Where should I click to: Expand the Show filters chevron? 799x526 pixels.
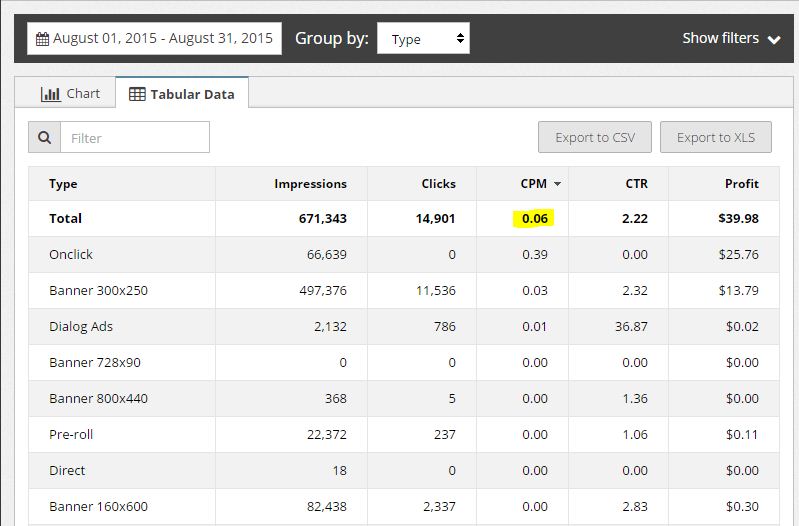[774, 39]
